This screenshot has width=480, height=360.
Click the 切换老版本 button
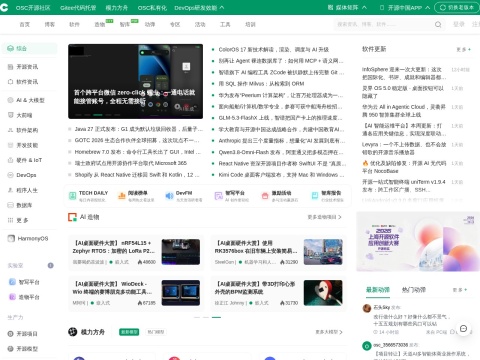457,7
